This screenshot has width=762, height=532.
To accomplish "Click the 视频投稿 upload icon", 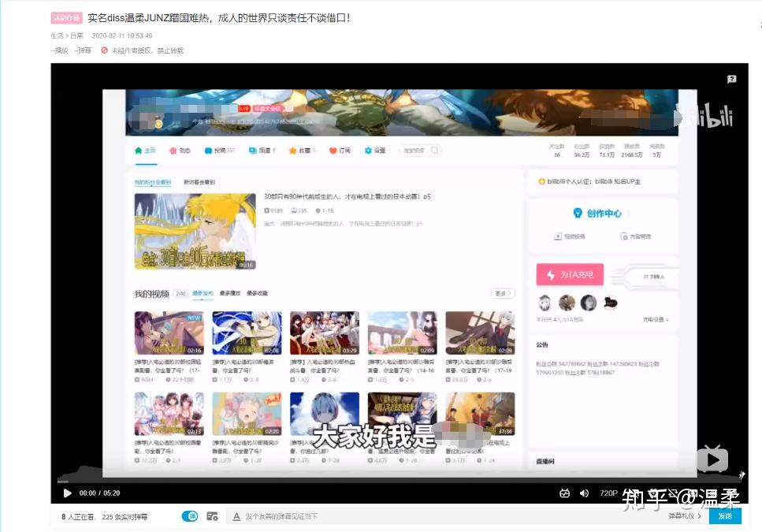I will click(x=558, y=236).
